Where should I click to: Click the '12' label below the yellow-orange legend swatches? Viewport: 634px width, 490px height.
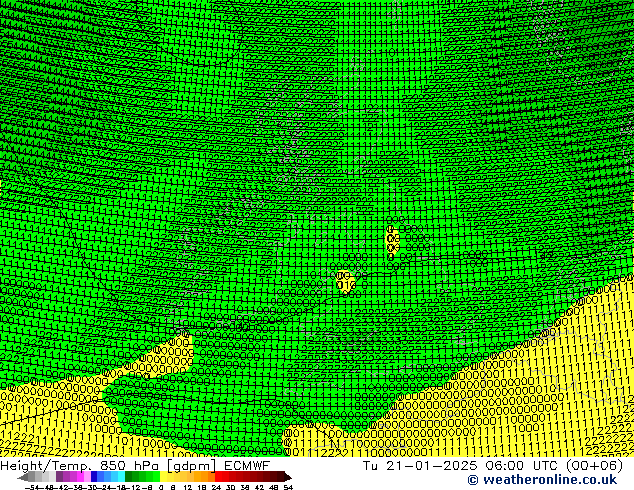187,487
